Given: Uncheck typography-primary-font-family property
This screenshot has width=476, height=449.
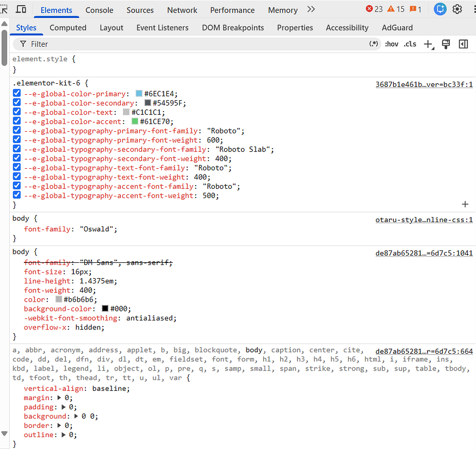Looking at the screenshot, I should pyautogui.click(x=17, y=130).
